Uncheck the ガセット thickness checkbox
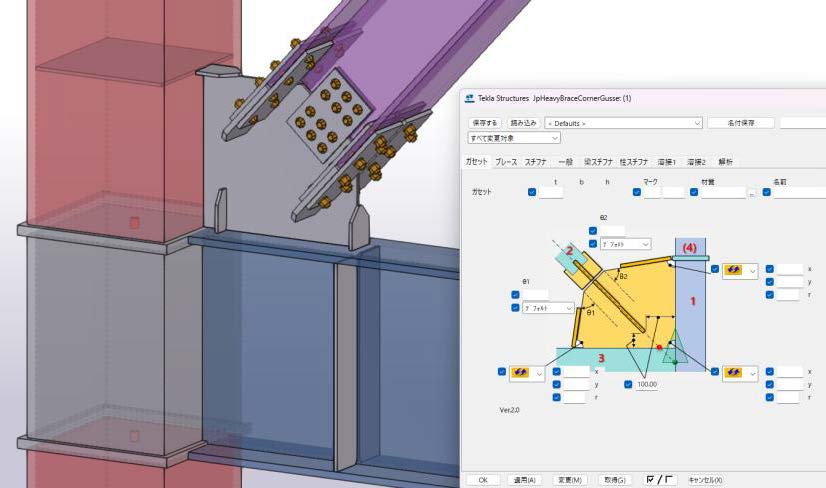 point(532,192)
